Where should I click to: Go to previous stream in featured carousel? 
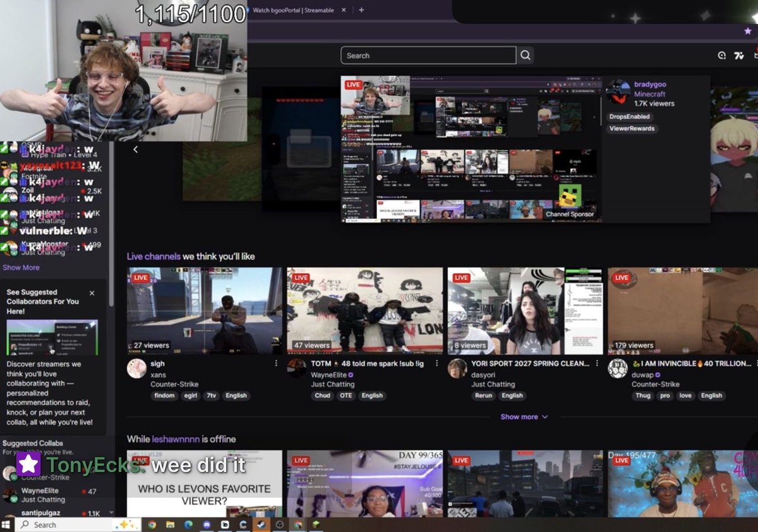coord(135,150)
